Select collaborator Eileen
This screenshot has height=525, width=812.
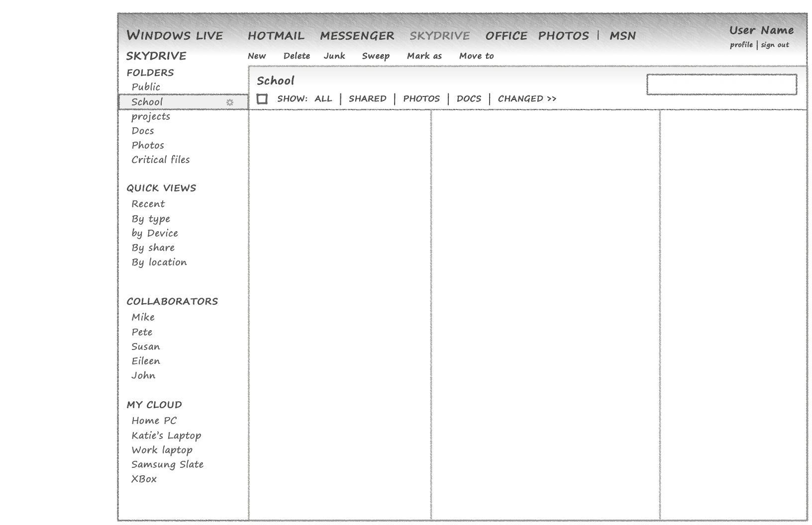[146, 361]
